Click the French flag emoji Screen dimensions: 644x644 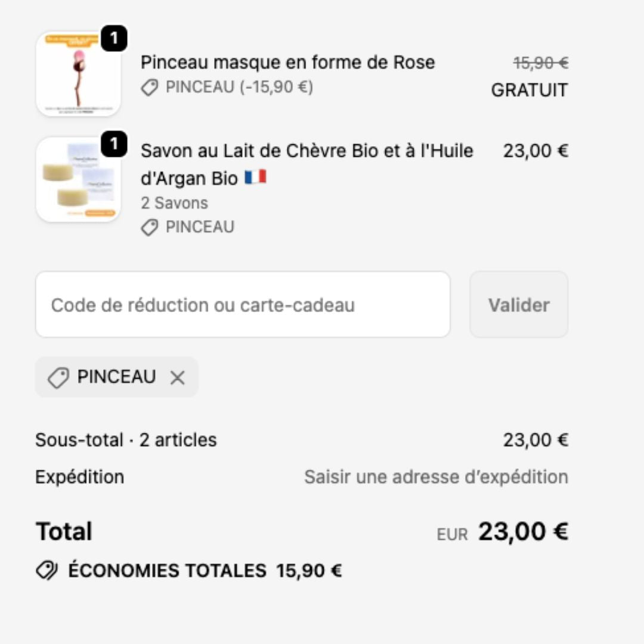(x=255, y=178)
